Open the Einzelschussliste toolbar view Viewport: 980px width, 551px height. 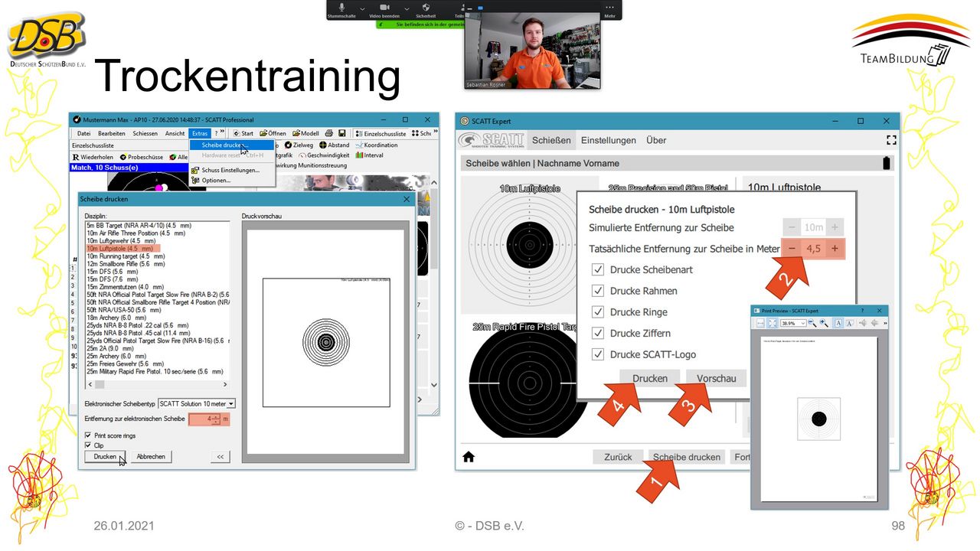point(381,133)
